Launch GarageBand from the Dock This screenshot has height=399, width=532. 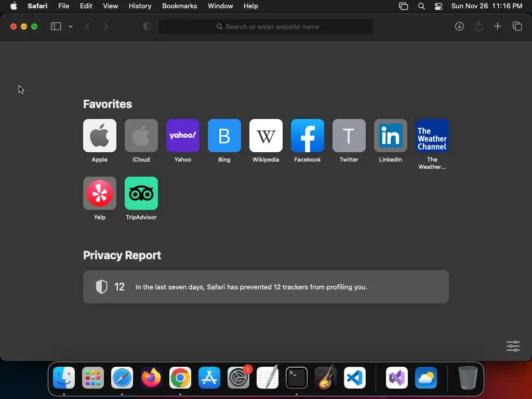coord(326,378)
